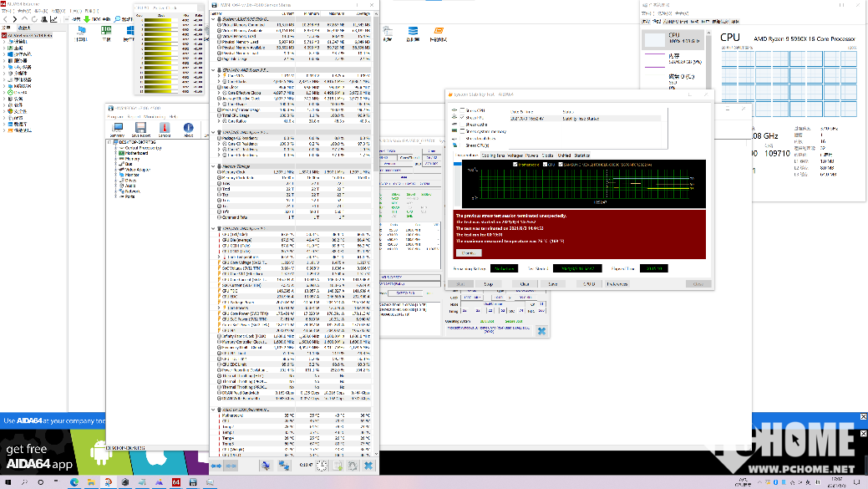
Task: Click the blue expand arrows in sensor toolbar
Action: point(216,466)
